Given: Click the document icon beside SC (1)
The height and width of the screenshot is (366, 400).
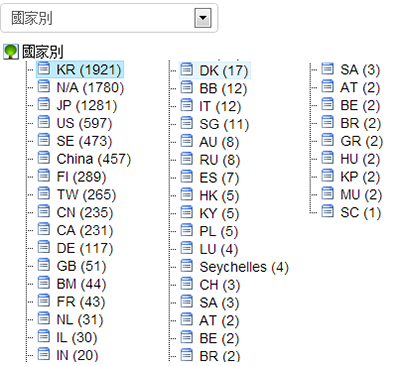Looking at the screenshot, I should (328, 211).
